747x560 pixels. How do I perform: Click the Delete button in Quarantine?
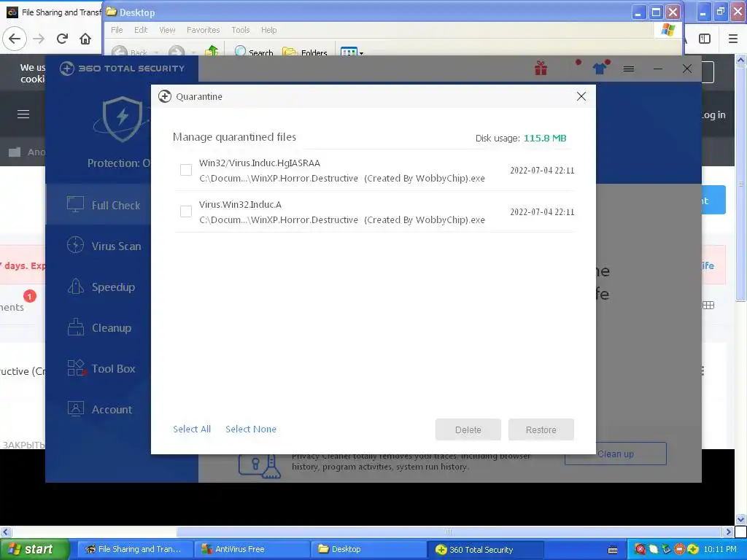pos(468,429)
